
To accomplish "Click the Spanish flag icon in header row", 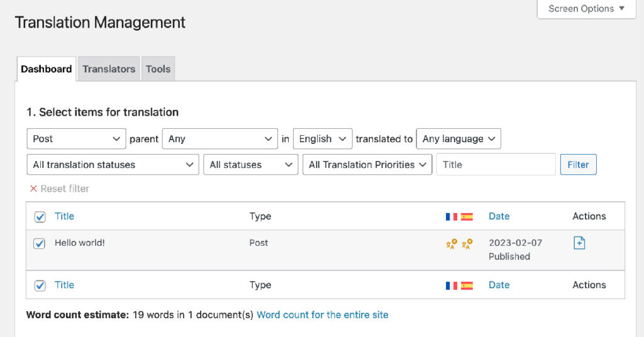I will tap(467, 216).
